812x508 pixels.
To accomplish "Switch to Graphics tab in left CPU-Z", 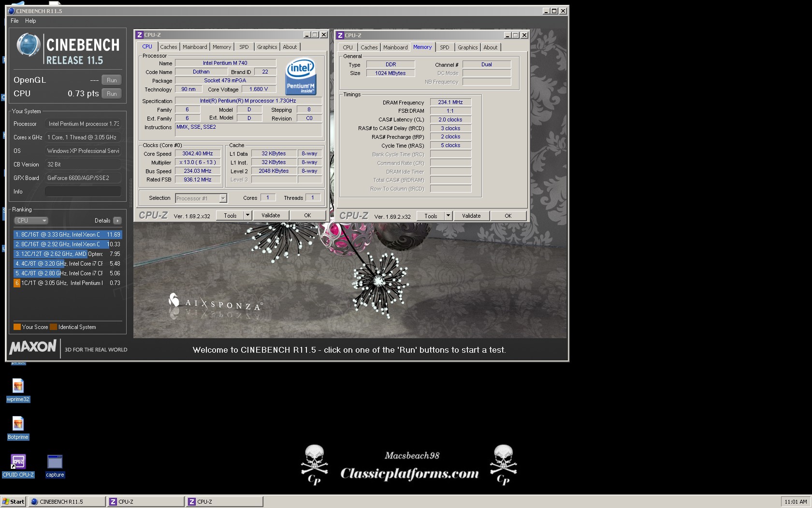I will coord(267,47).
